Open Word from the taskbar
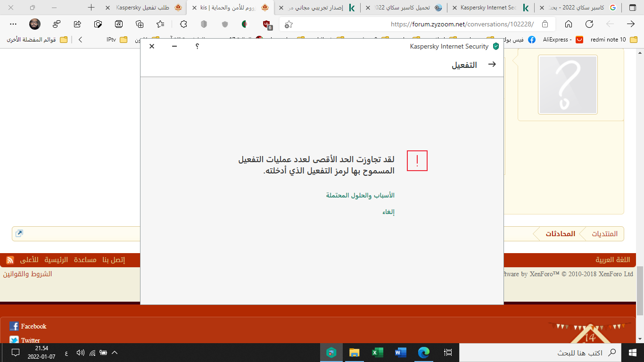 click(x=401, y=353)
